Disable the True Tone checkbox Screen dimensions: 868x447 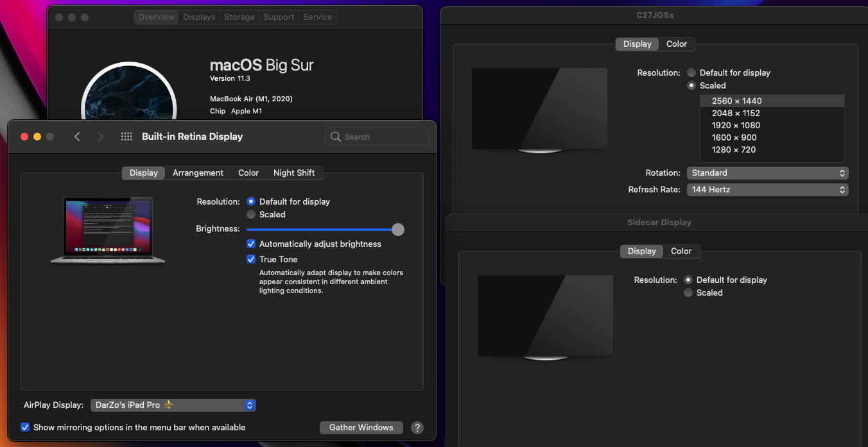click(x=251, y=259)
